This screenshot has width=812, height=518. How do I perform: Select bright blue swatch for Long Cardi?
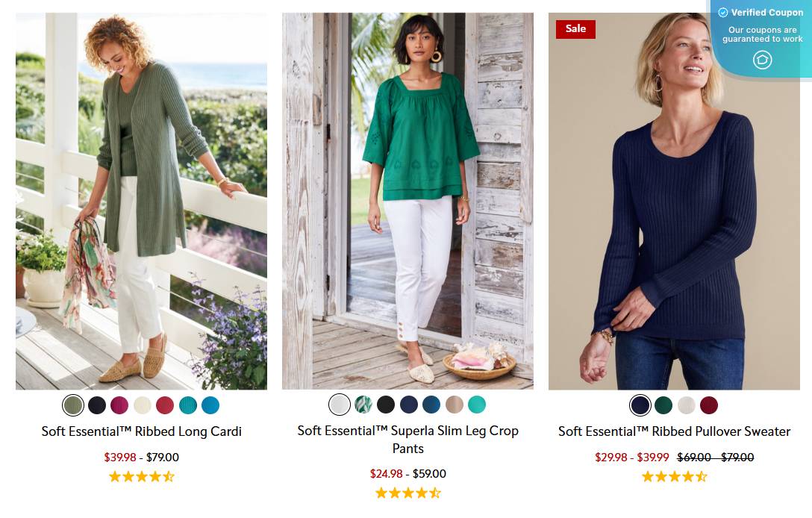pos(210,405)
